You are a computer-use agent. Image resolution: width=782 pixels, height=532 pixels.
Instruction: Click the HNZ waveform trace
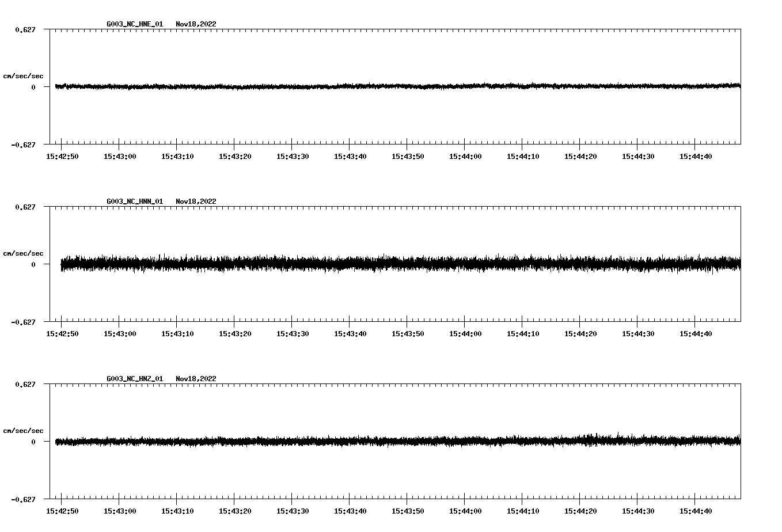pos(398,441)
